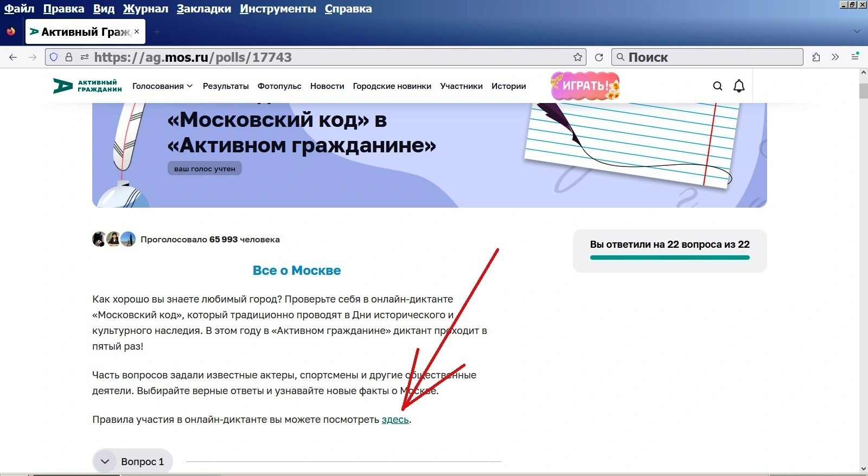
Task: Click the Firefox logo icon in tab bar
Action: click(11, 31)
